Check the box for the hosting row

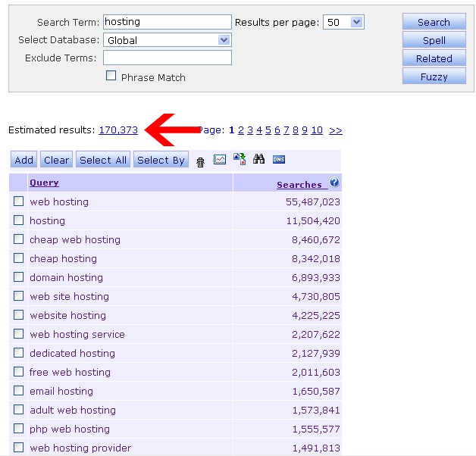pos(18,220)
